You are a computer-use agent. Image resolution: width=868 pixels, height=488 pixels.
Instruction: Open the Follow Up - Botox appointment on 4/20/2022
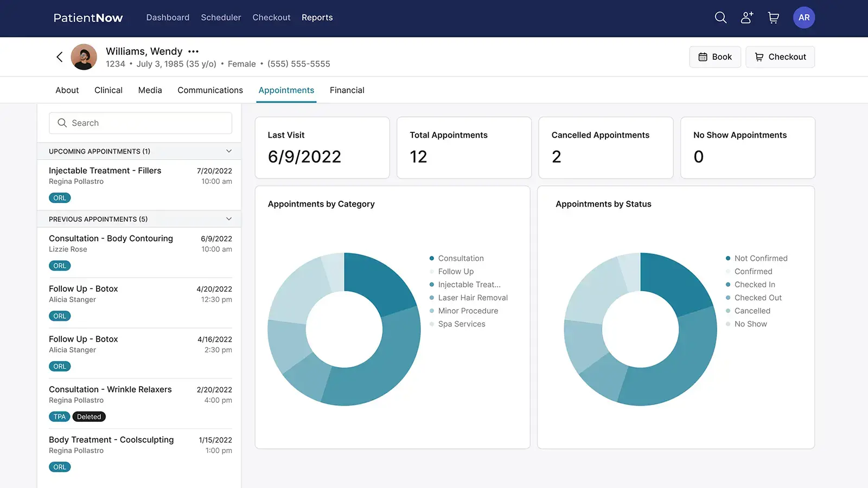(x=141, y=303)
